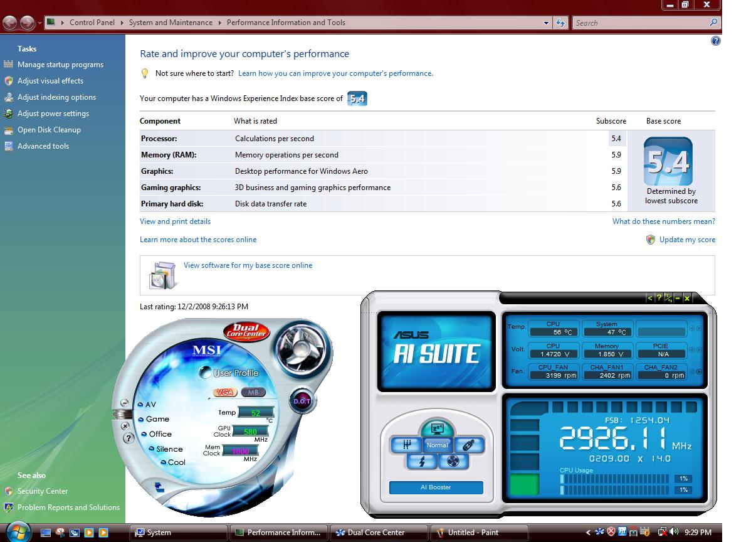Open Adjust indexing options
The image size is (756, 542).
point(56,97)
